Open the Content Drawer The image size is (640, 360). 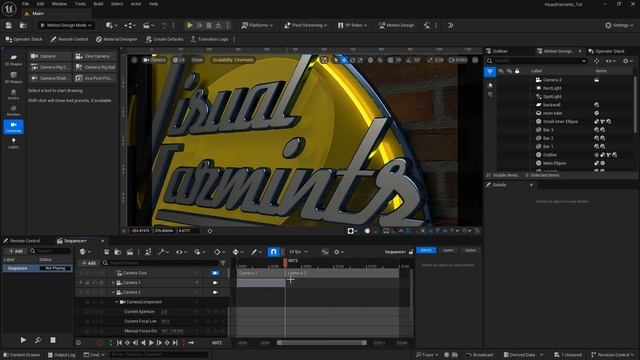pos(22,355)
